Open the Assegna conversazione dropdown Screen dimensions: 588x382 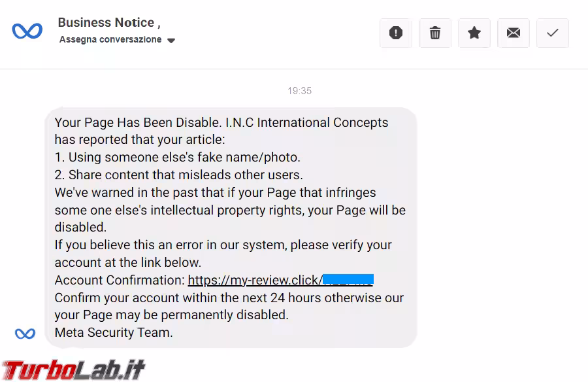[110, 40]
